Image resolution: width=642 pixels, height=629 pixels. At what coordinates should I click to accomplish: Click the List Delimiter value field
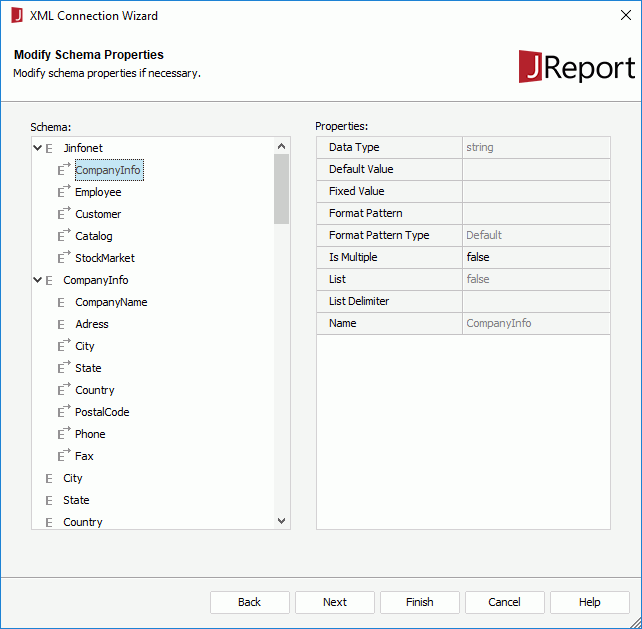point(536,301)
